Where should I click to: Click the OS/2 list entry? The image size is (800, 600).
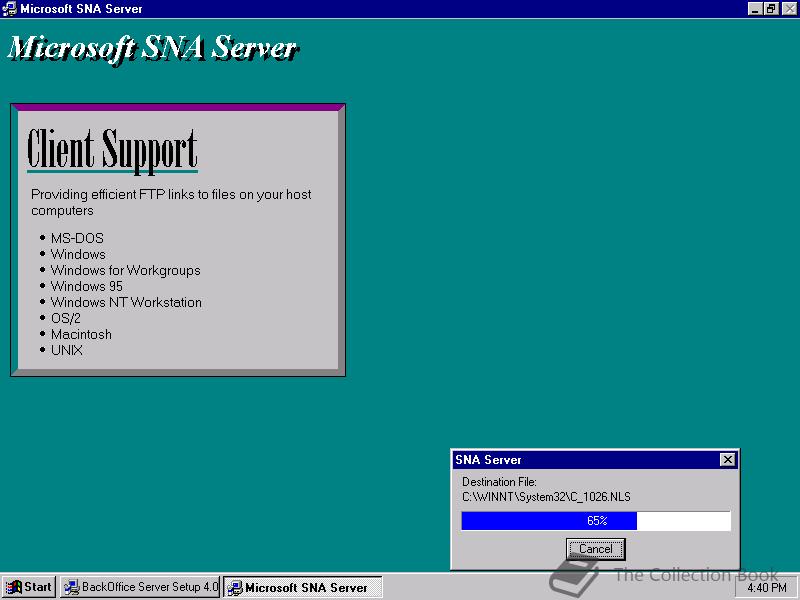coord(66,318)
